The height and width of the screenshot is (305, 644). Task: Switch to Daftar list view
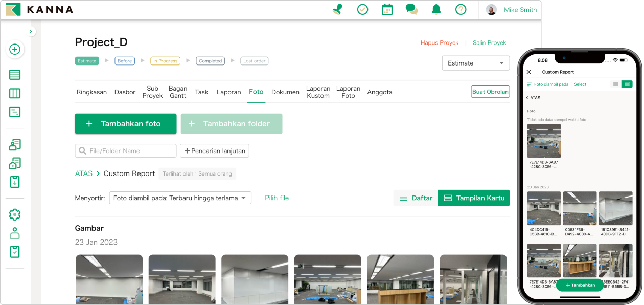click(x=416, y=198)
